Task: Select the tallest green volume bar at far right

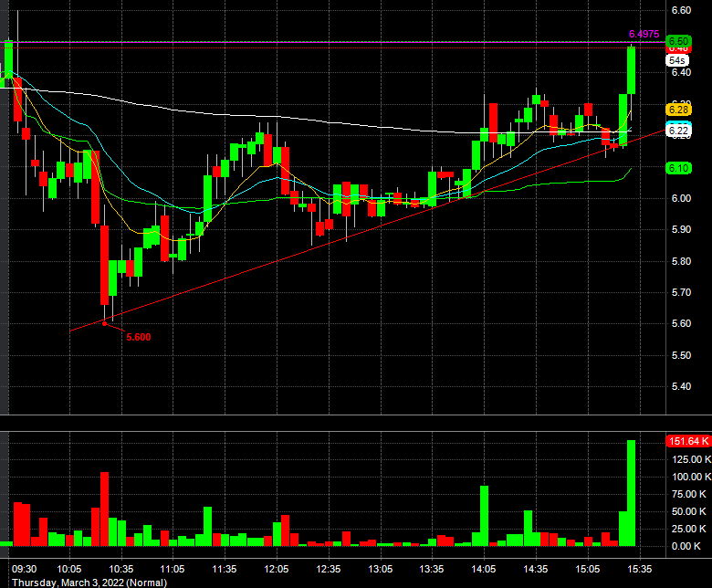Action: click(631, 493)
